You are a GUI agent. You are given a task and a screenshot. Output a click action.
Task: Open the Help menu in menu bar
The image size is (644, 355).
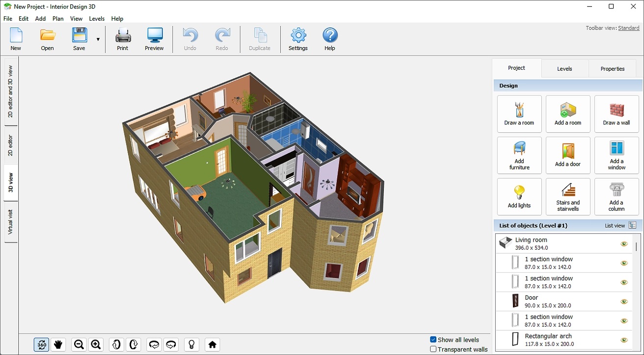point(117,19)
